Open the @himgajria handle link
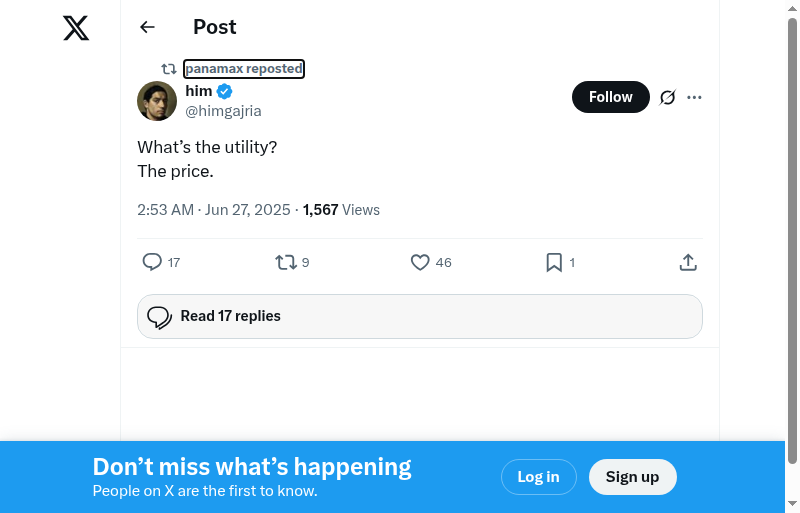Image resolution: width=800 pixels, height=513 pixels. pyautogui.click(x=223, y=111)
